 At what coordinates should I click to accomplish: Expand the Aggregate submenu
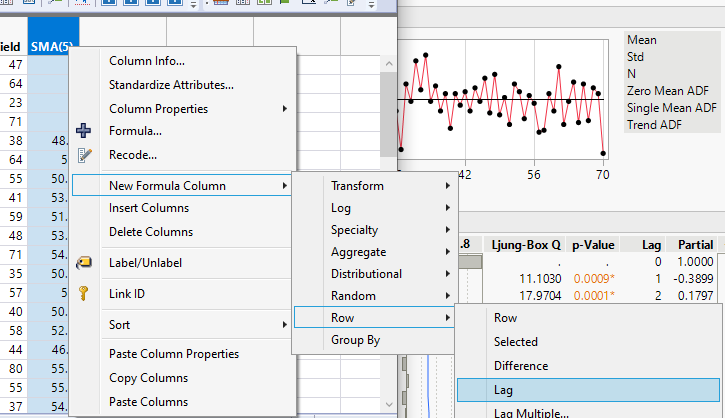pyautogui.click(x=375, y=252)
